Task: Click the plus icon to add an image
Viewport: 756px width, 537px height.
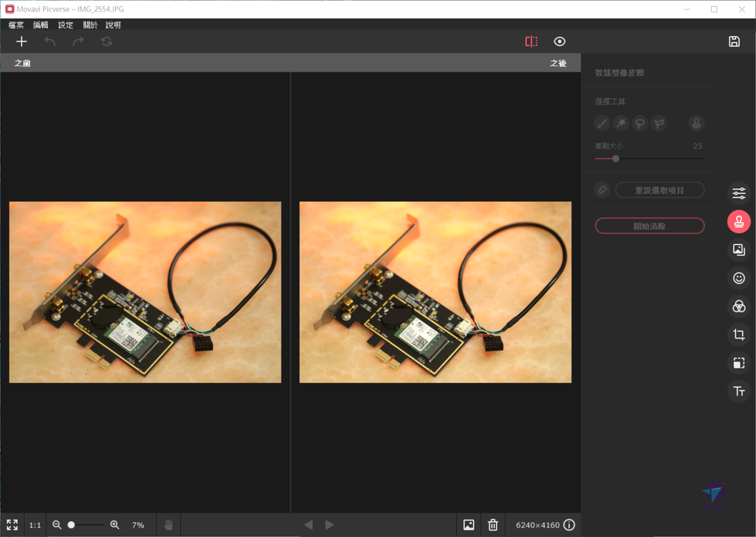Action: (x=21, y=41)
